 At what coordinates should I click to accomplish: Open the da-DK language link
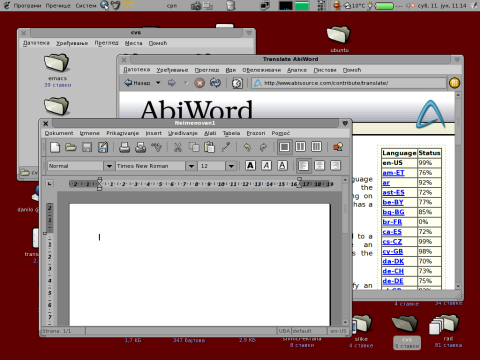coord(393,261)
